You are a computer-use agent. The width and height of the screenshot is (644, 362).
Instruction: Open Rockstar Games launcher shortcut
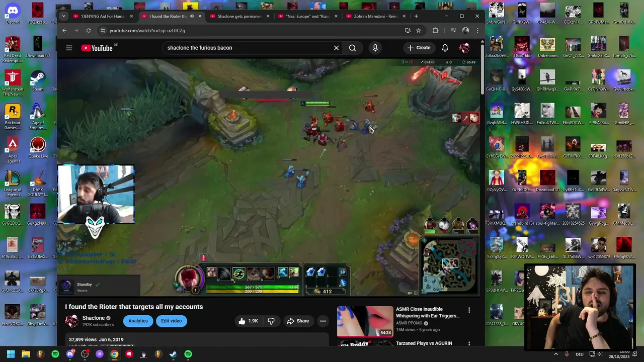pyautogui.click(x=13, y=117)
